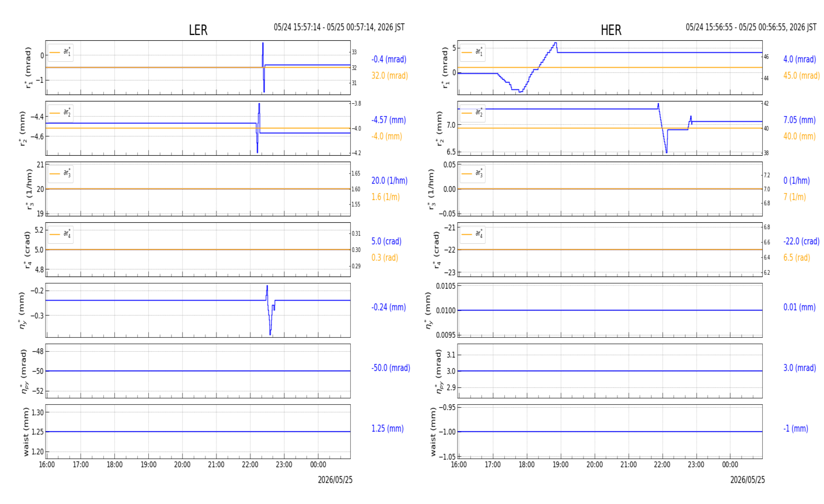
Task: Click the -50.0 (mrad) value
Action: [390, 367]
